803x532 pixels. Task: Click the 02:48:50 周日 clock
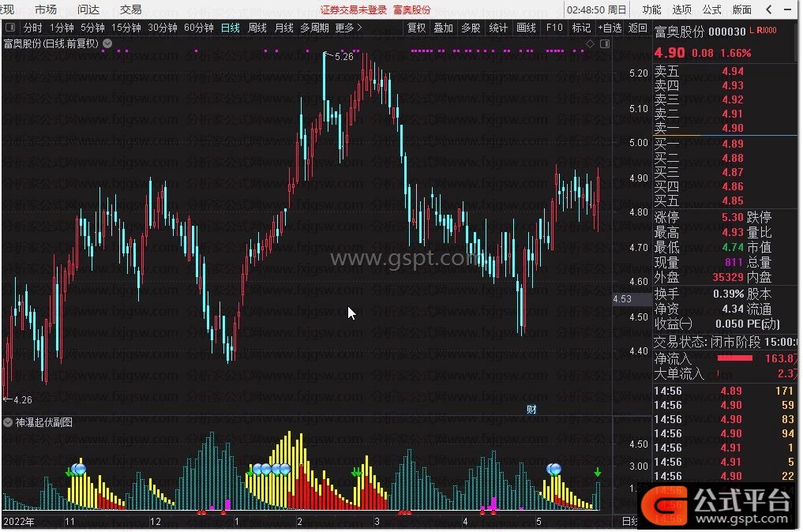[597, 9]
